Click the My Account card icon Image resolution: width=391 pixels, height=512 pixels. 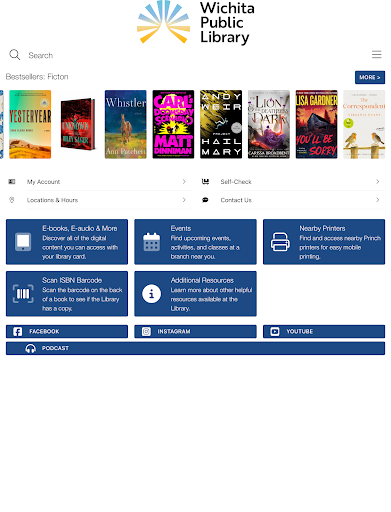12,182
